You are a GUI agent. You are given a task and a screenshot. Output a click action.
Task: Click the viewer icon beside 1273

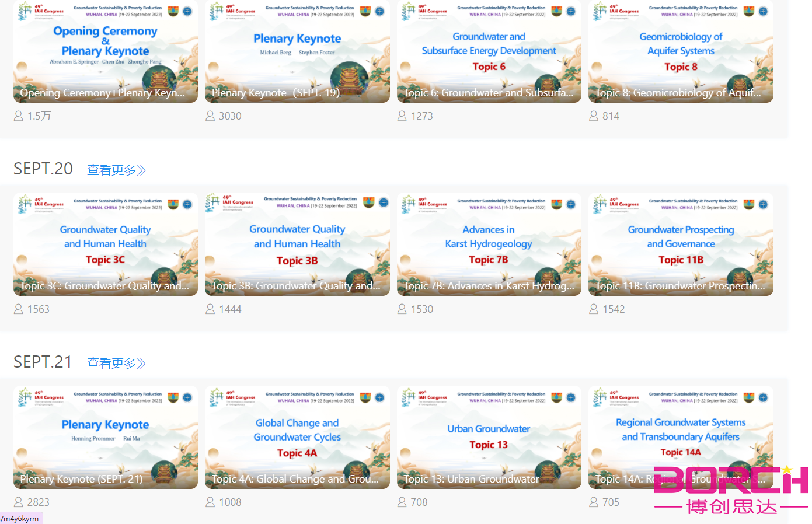[x=402, y=116]
